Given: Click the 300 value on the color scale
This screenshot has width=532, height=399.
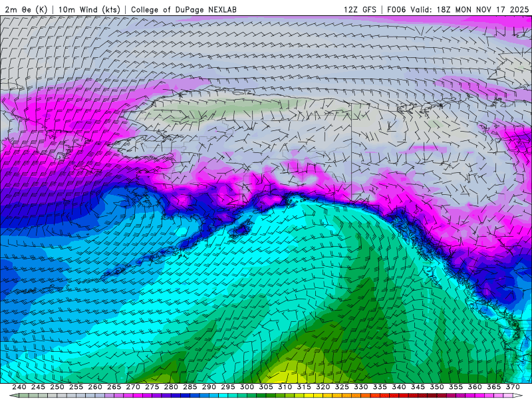Looking at the screenshot, I should (x=247, y=386).
